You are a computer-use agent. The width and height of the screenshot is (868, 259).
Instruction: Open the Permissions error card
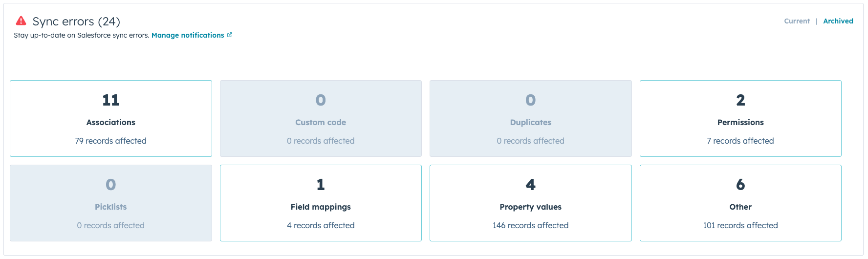pos(740,118)
